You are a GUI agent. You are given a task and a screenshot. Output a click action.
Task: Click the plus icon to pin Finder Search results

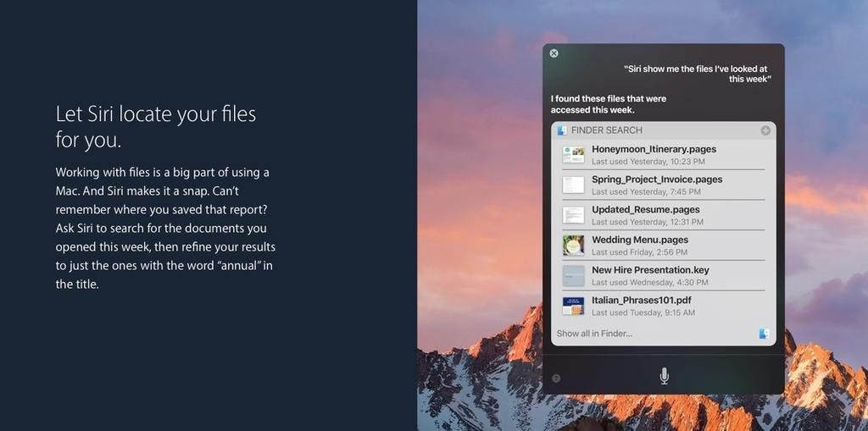765,130
